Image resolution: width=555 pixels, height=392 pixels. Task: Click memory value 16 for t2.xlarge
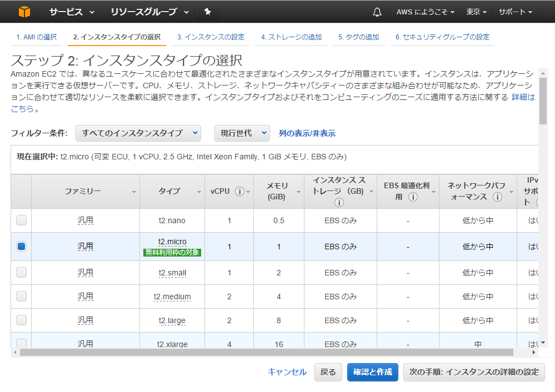(x=279, y=344)
